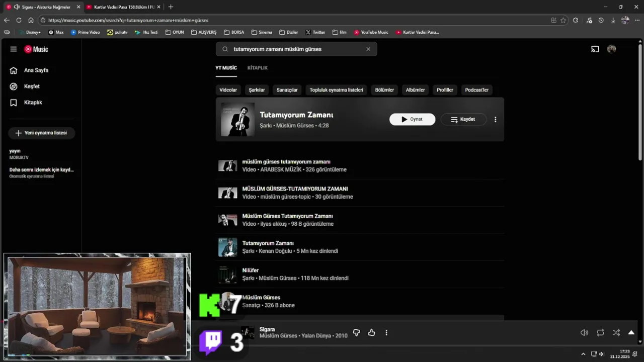Open video by ARABESK MÜZİK result
Screen dimensions: 644x362
[x=360, y=166]
